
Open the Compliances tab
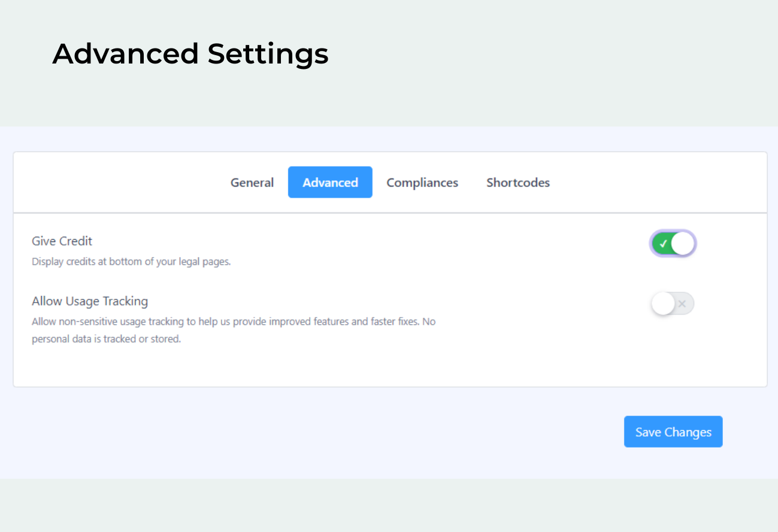(422, 183)
